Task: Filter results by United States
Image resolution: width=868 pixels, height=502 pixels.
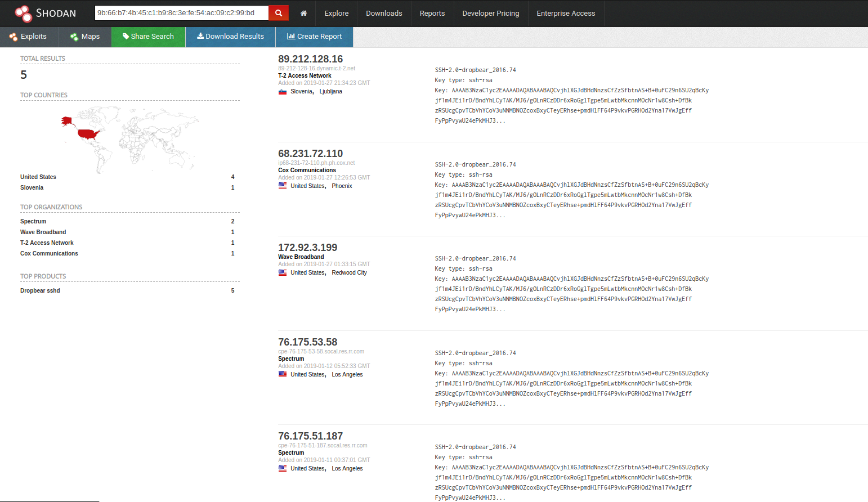Action: pyautogui.click(x=38, y=177)
